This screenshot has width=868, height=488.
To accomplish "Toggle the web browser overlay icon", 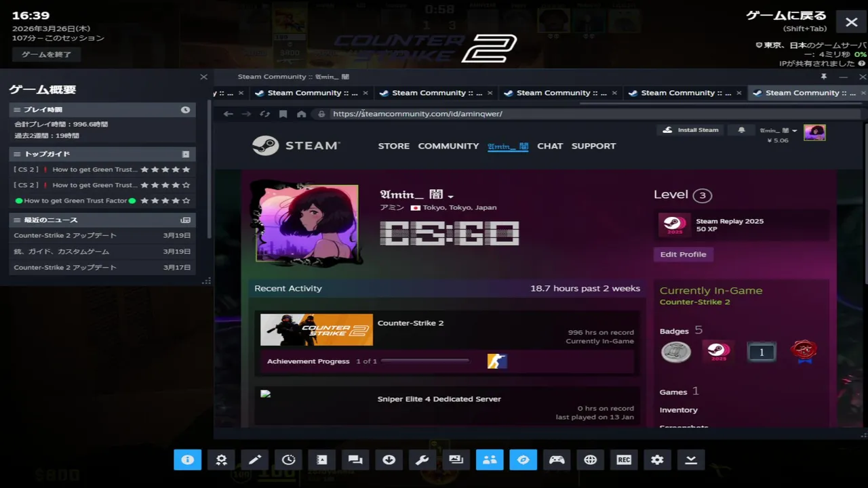I will (524, 460).
